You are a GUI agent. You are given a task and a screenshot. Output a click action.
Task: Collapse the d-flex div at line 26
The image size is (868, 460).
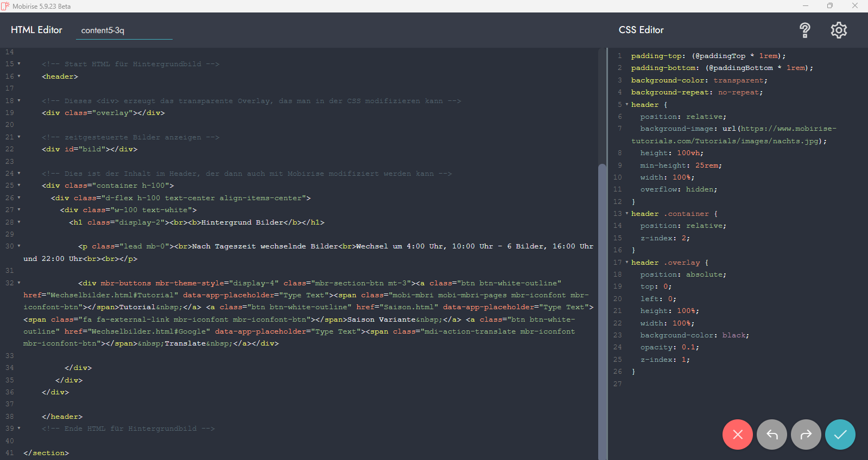click(19, 198)
